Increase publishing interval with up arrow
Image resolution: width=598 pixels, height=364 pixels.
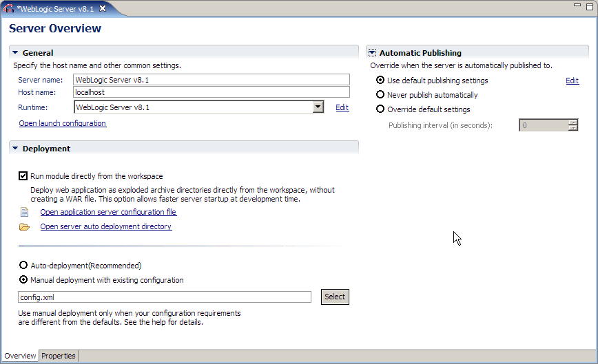[573, 122]
